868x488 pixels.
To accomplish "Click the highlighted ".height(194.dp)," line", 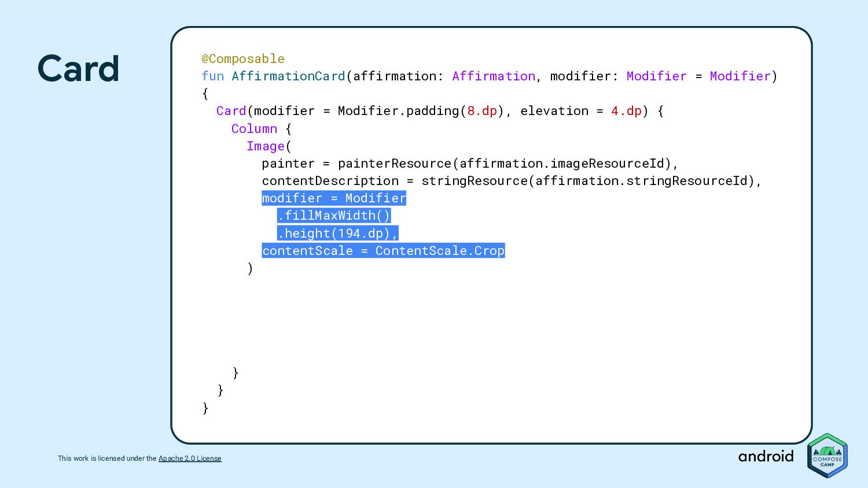I will pos(337,233).
